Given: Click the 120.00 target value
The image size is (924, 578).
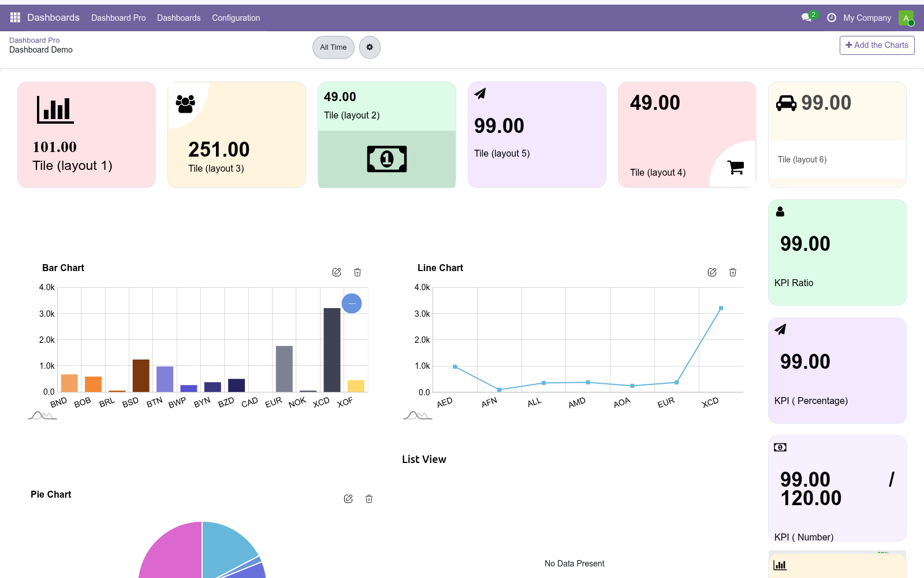Looking at the screenshot, I should tap(811, 498).
